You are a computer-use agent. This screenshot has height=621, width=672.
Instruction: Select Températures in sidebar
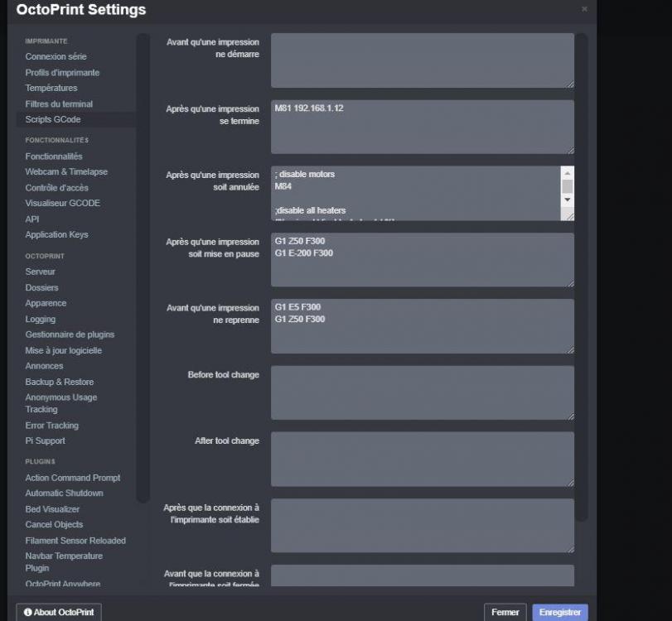51,88
